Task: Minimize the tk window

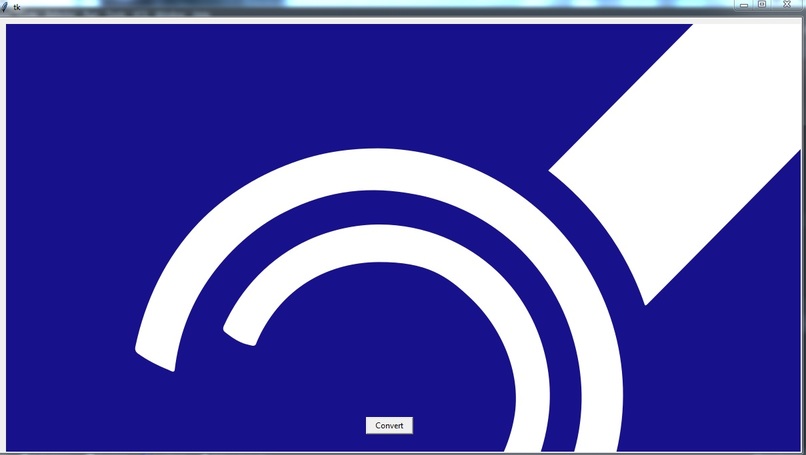Action: (x=743, y=5)
